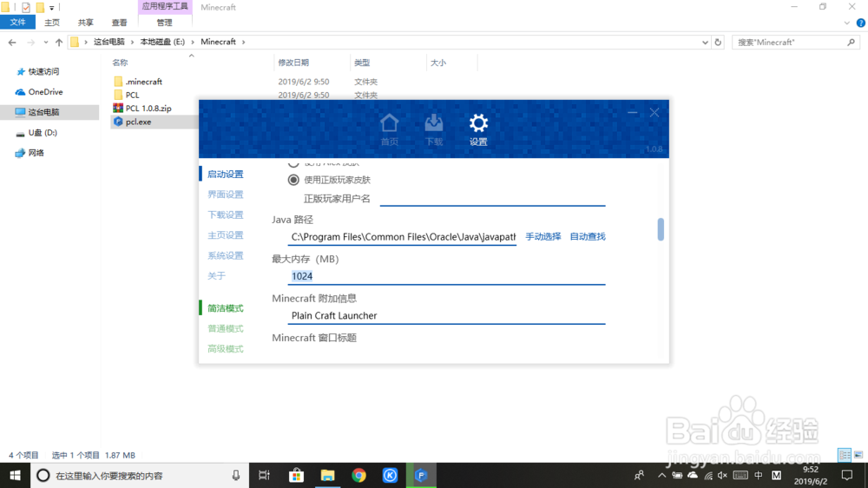Open the 共享 ribbon tab
Image resolution: width=868 pixels, height=488 pixels.
(x=86, y=23)
